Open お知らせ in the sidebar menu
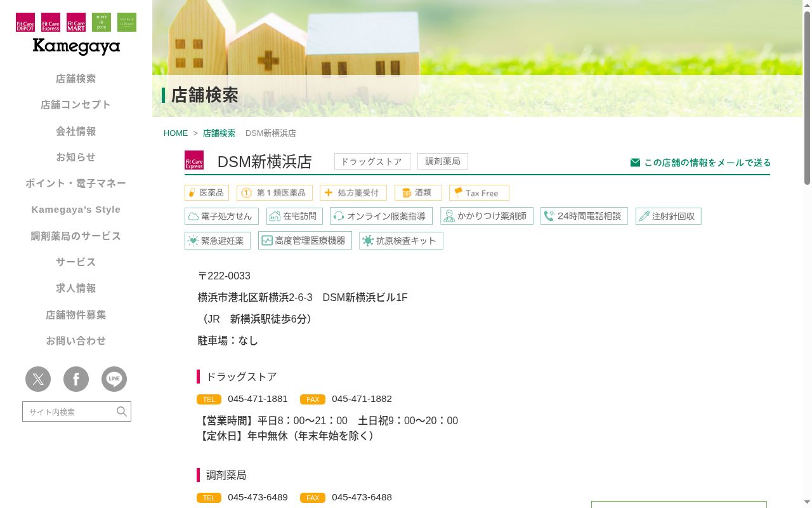The image size is (812, 508). [76, 157]
